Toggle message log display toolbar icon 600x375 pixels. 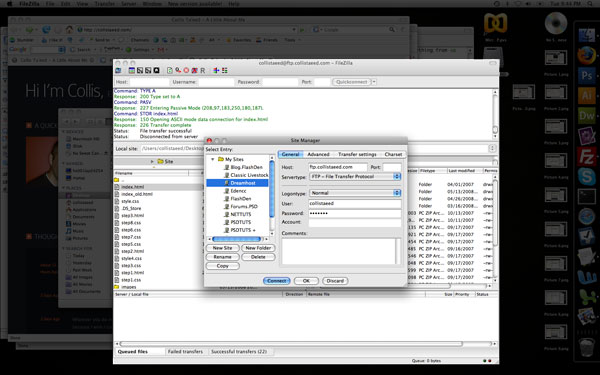click(x=132, y=70)
